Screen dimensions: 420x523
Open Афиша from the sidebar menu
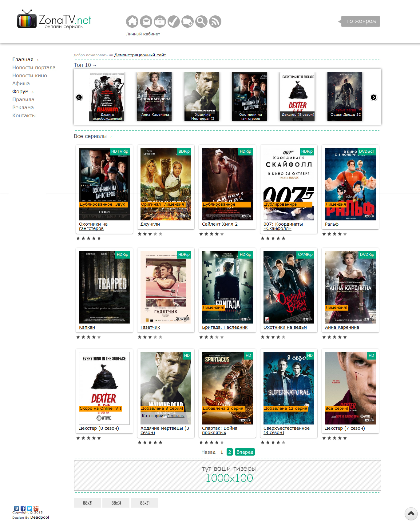21,84
